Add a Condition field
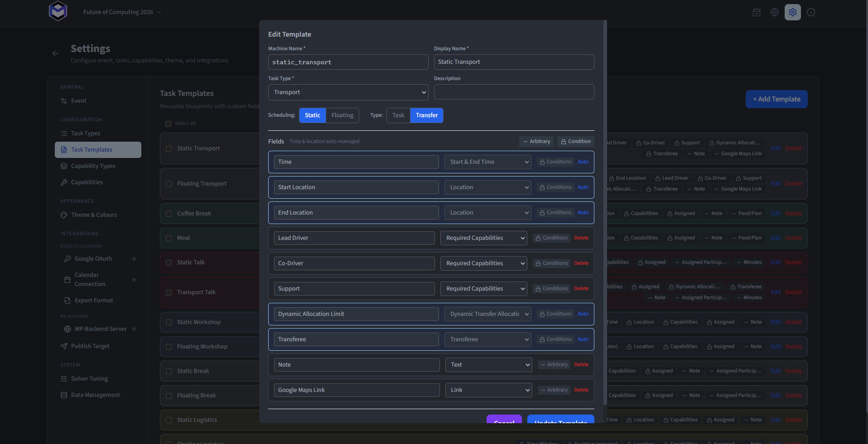Image resolution: width=868 pixels, height=444 pixels. click(576, 142)
